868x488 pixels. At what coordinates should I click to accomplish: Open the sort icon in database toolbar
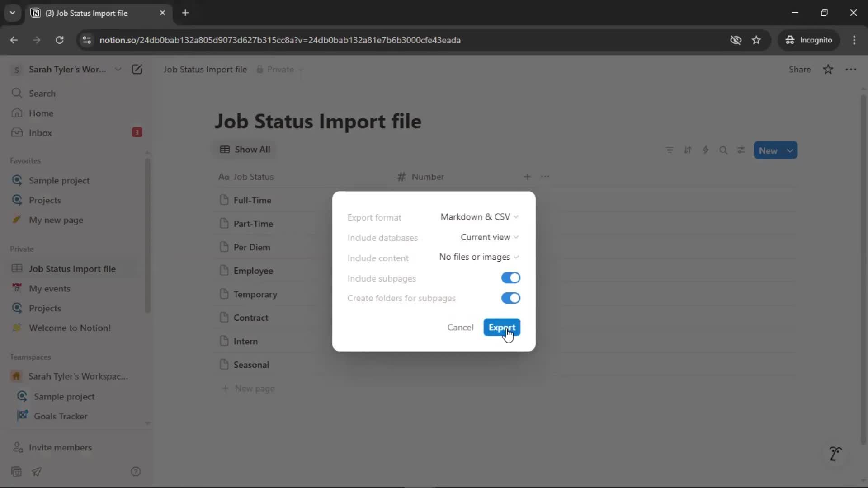click(687, 150)
